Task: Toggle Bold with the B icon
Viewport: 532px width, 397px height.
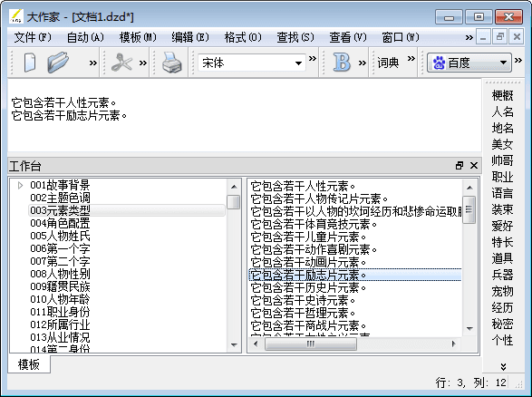Action: [x=342, y=63]
